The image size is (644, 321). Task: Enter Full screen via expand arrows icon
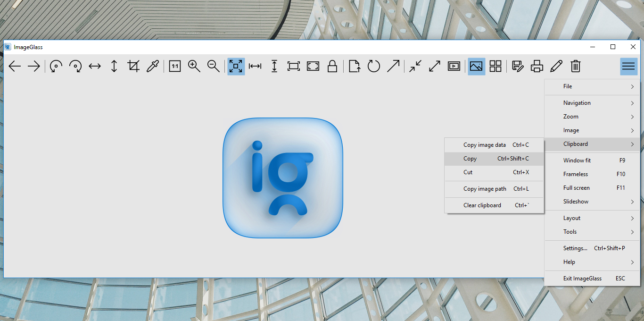click(435, 67)
